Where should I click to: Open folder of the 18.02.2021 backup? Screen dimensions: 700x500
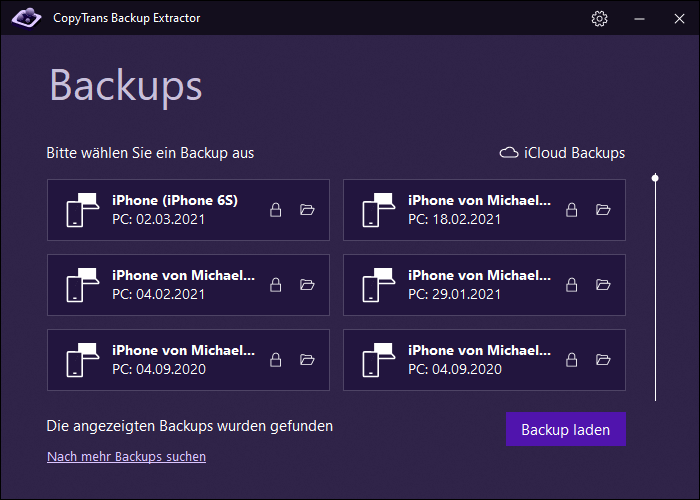tap(603, 209)
